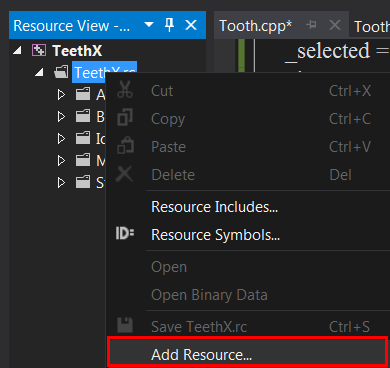Close the Resource View panel
The width and height of the screenshot is (390, 368).
click(x=191, y=25)
